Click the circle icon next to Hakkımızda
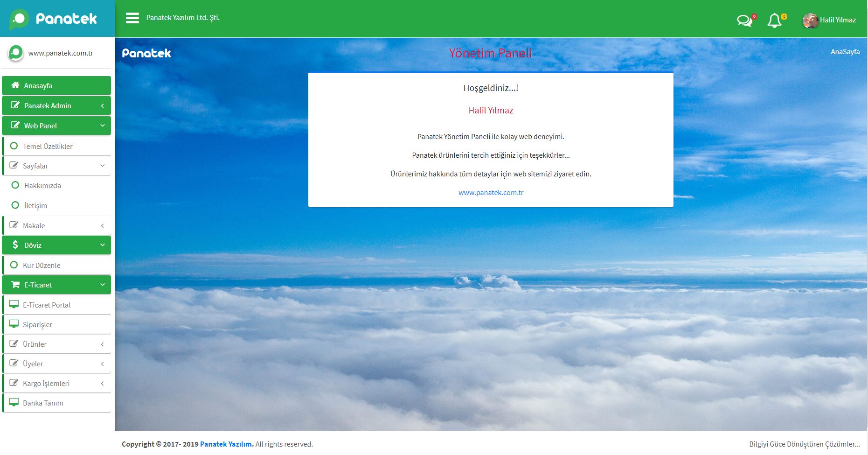Viewport: 868px width, 455px height. (x=15, y=185)
